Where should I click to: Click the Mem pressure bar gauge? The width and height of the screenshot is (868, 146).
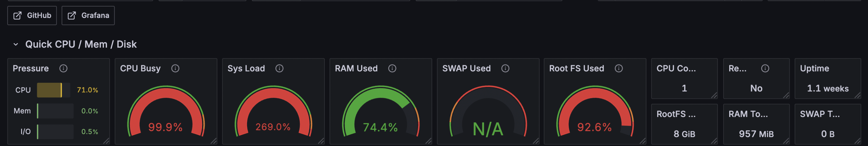coord(55,111)
